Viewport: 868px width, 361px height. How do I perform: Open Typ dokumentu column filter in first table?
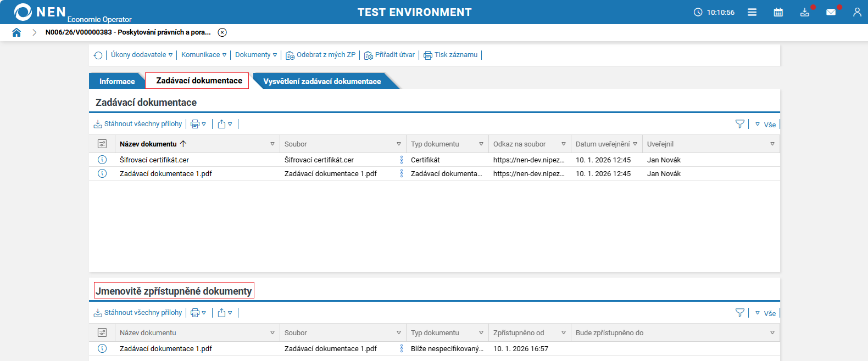[x=481, y=144]
